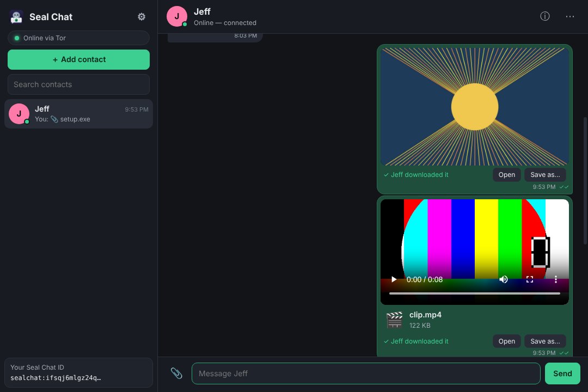The width and height of the screenshot is (588, 392).
Task: Click the Seal Chat app title
Action: tap(51, 17)
